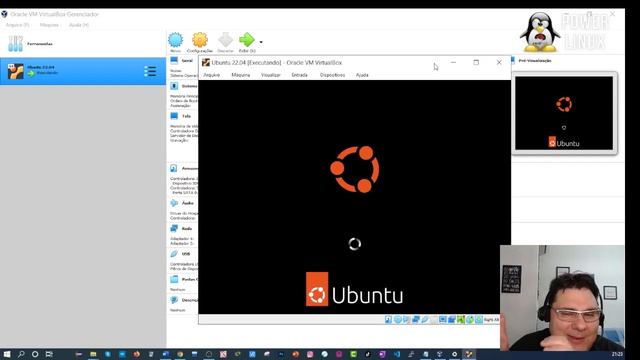Click the hard disk indicator in VM status bar
The image size is (640, 360).
coord(388,320)
